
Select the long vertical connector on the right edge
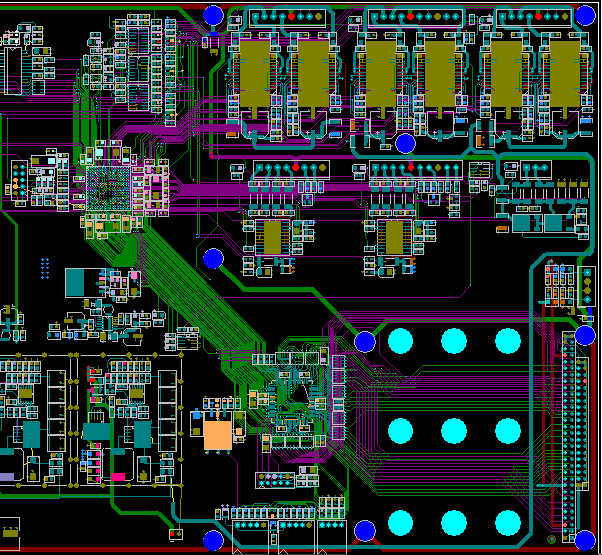click(x=570, y=430)
